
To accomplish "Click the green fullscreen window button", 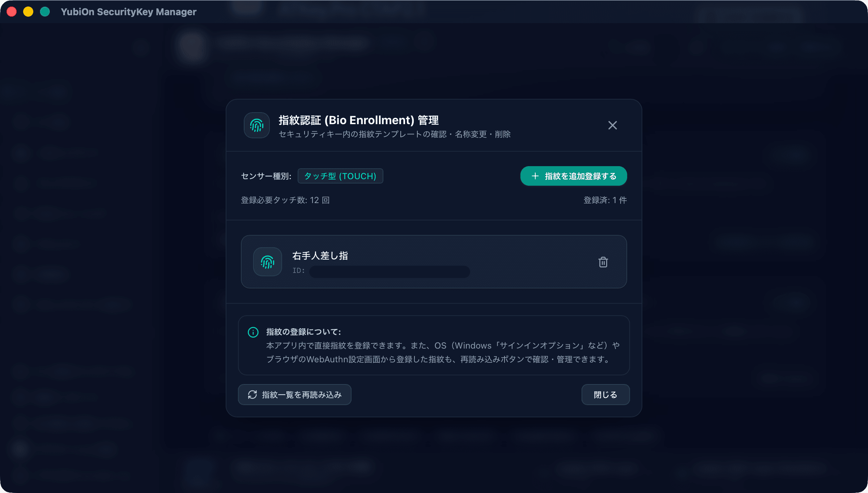I will coord(45,12).
